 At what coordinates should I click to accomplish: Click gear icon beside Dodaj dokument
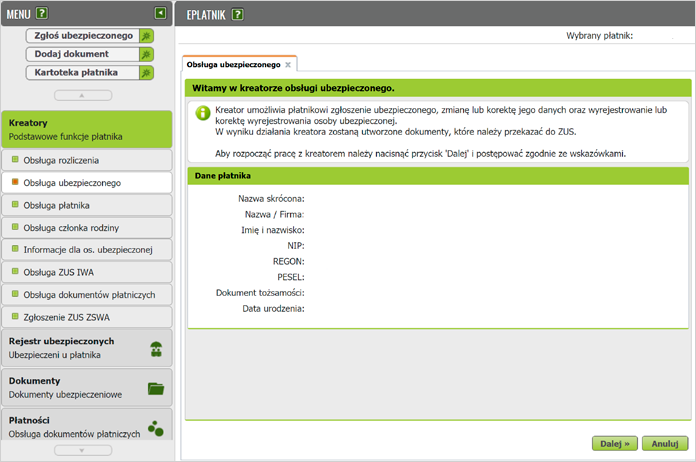pyautogui.click(x=146, y=54)
